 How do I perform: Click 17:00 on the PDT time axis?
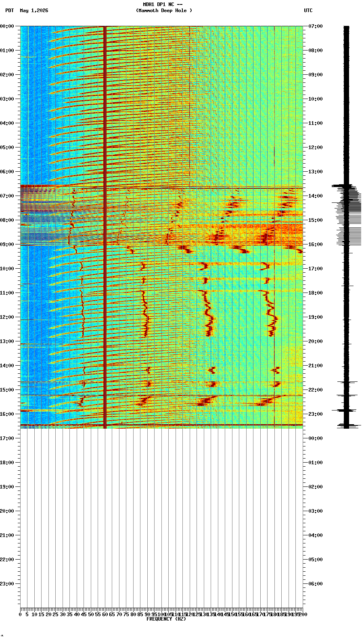click(x=7, y=438)
